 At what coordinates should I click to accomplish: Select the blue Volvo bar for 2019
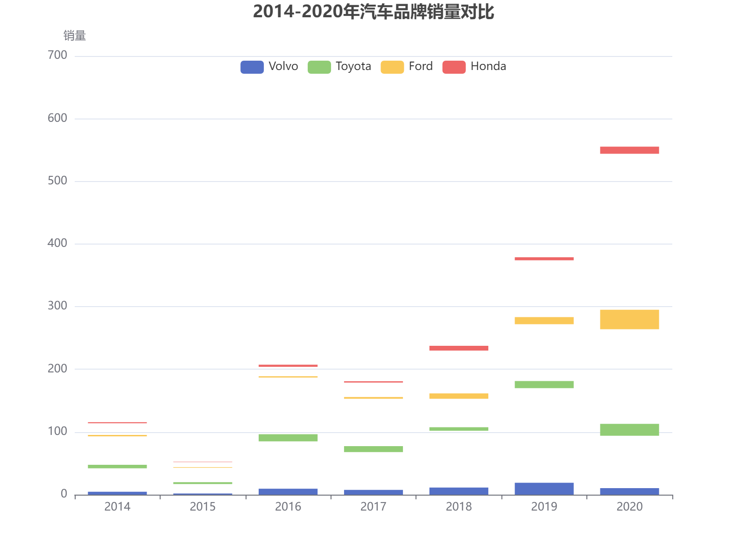544,489
